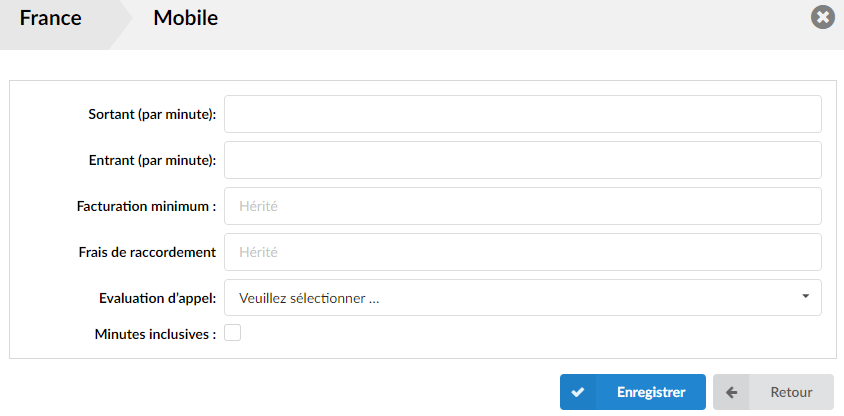Save the form with Enregistrer
844x416 pixels.
click(x=632, y=392)
